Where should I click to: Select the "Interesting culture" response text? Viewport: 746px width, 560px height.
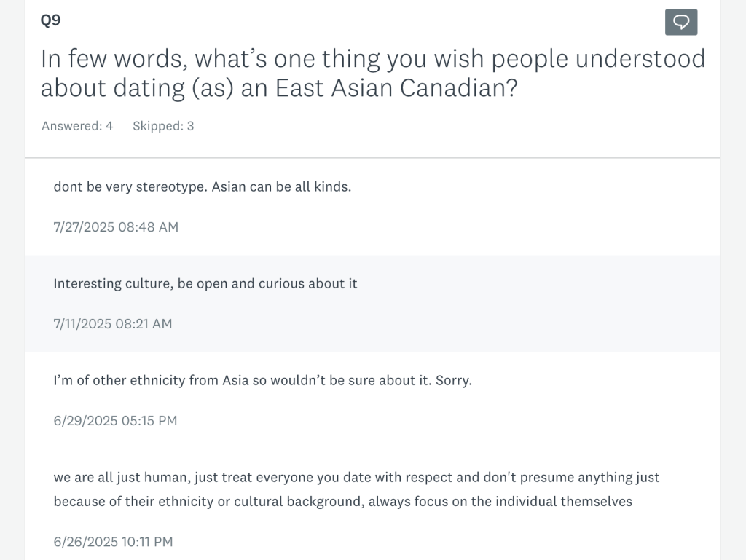(205, 283)
